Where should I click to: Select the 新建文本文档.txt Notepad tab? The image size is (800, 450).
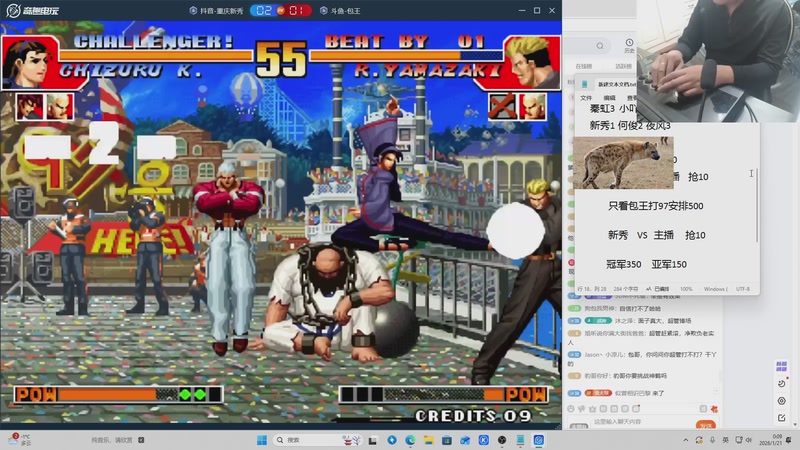pyautogui.click(x=617, y=85)
